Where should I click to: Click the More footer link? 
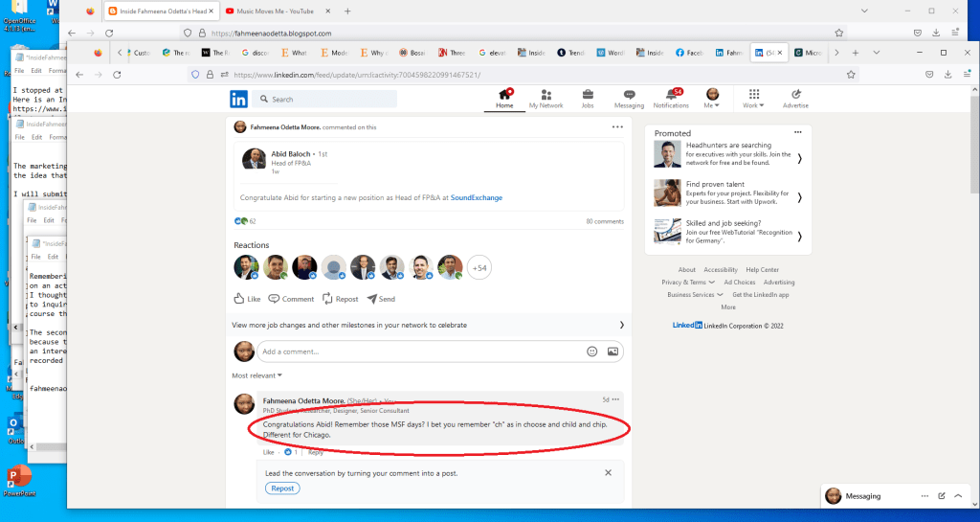(728, 306)
